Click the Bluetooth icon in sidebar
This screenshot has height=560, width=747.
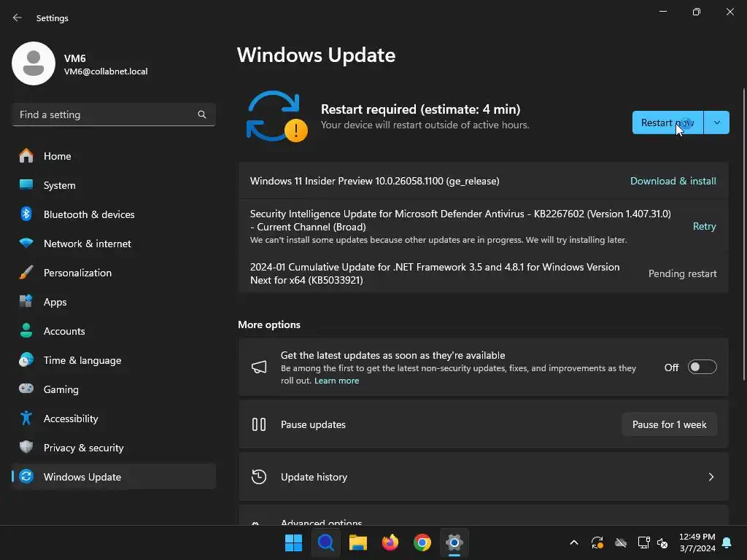(26, 214)
